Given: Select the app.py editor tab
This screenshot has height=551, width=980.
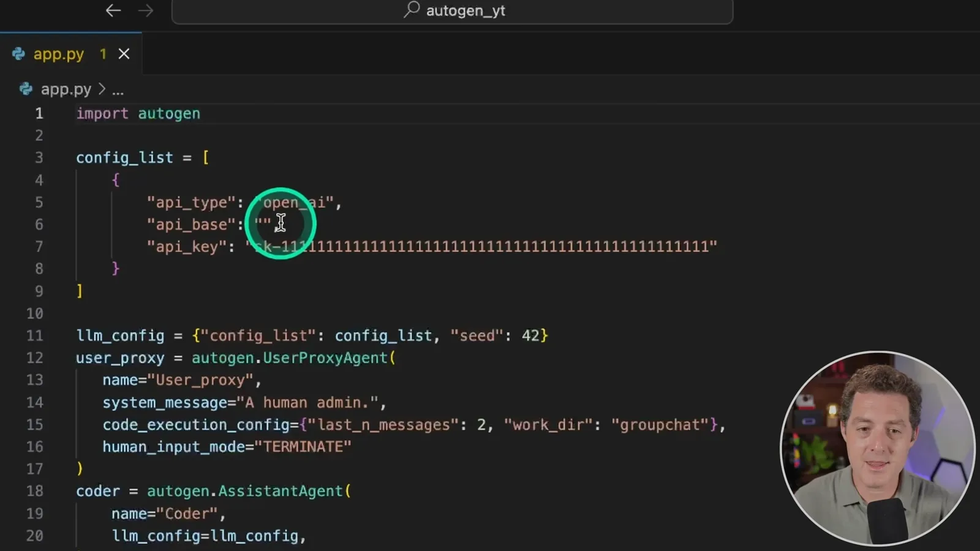Looking at the screenshot, I should click(x=71, y=54).
